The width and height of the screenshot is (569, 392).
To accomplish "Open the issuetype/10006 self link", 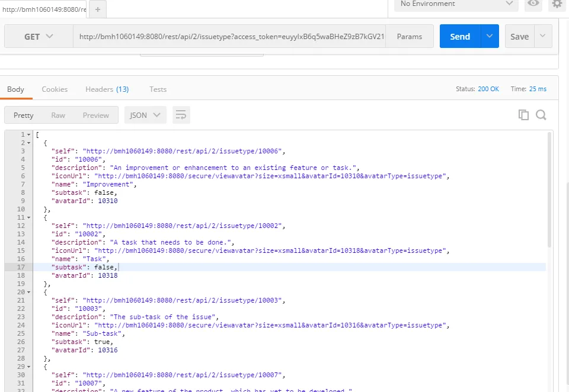I will pos(183,151).
